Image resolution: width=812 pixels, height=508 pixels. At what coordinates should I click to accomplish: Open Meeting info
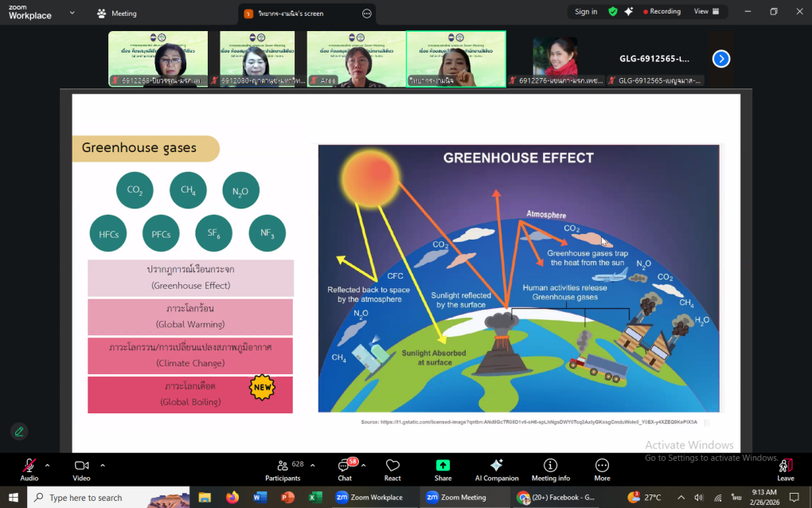pyautogui.click(x=550, y=469)
